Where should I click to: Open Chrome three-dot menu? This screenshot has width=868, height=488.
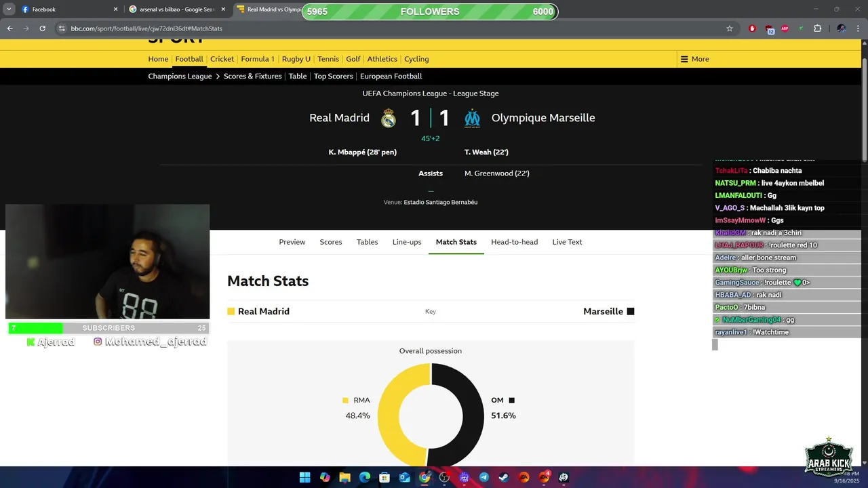[858, 28]
